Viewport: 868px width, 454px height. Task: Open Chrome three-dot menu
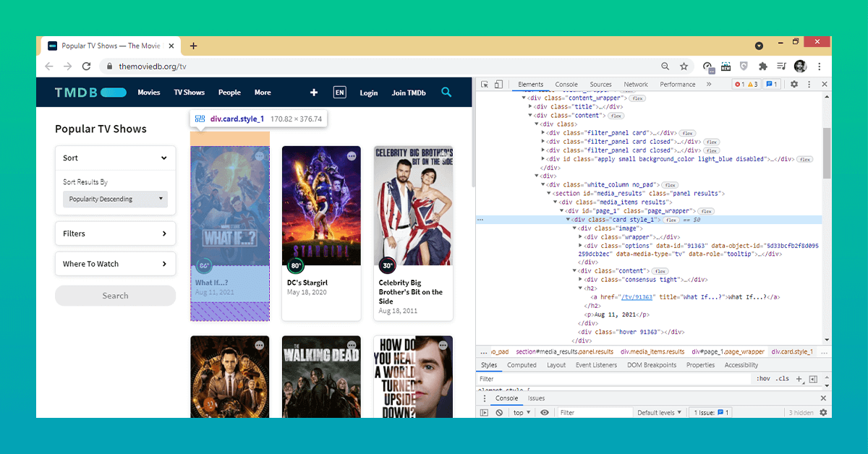coord(820,66)
